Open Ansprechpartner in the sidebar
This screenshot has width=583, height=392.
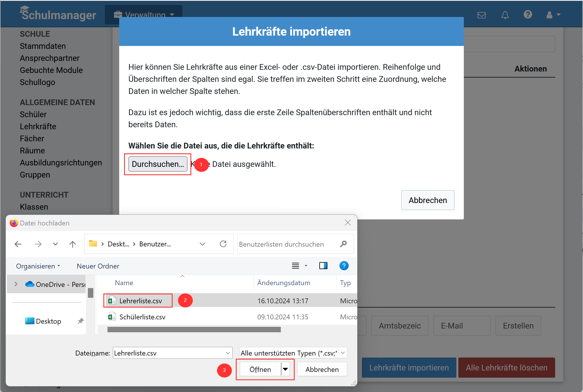(x=50, y=58)
